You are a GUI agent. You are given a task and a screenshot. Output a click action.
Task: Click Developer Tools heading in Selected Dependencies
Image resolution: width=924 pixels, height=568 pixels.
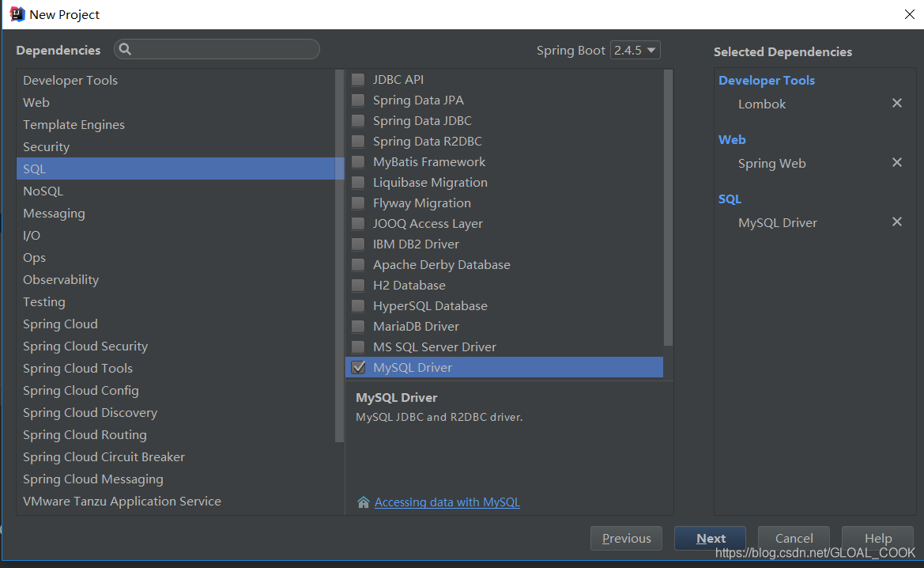click(x=767, y=80)
